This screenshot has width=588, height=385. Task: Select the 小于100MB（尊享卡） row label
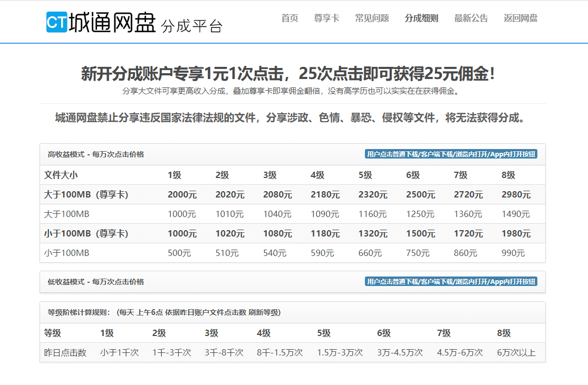tap(86, 233)
